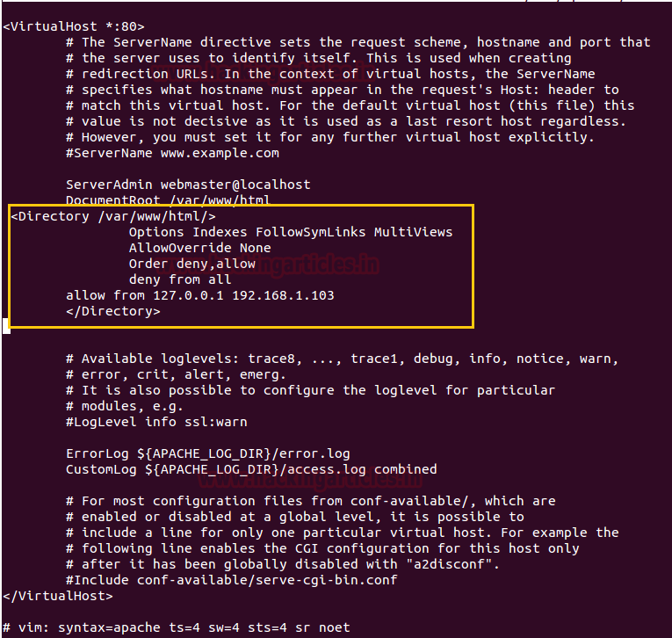
Task: Click the Options Indexes FollowSymLinks MultiViews line
Action: coord(291,232)
